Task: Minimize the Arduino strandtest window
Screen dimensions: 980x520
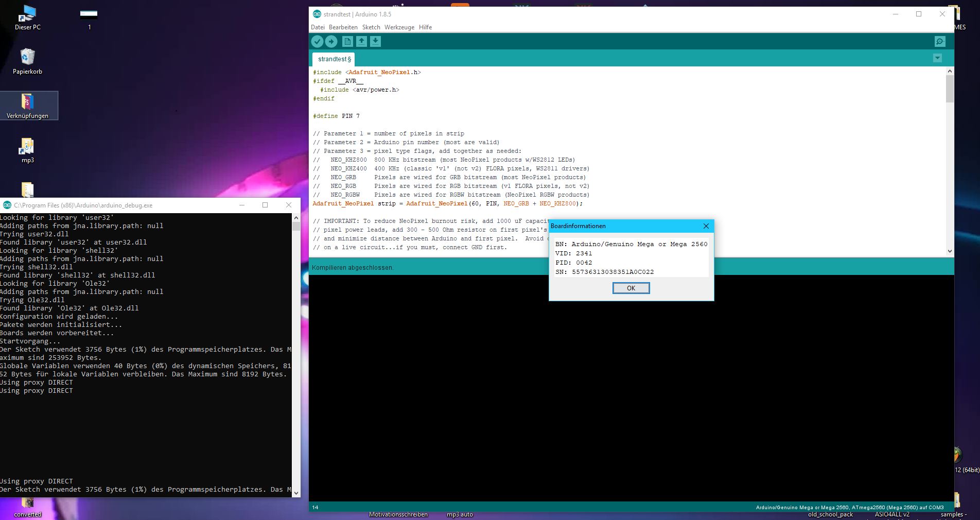Action: tap(896, 14)
